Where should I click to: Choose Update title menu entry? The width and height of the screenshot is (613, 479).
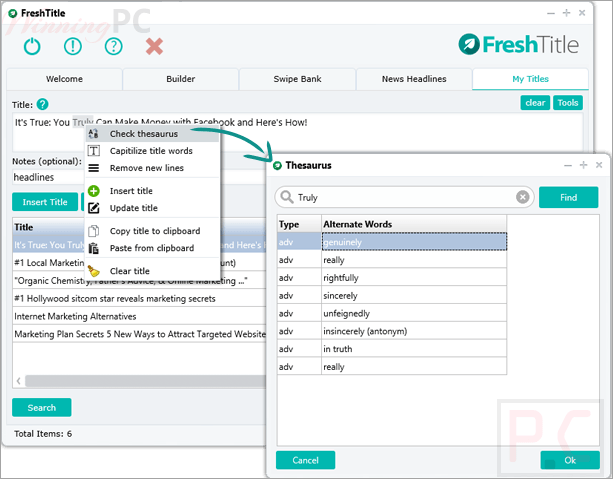[x=152, y=208]
